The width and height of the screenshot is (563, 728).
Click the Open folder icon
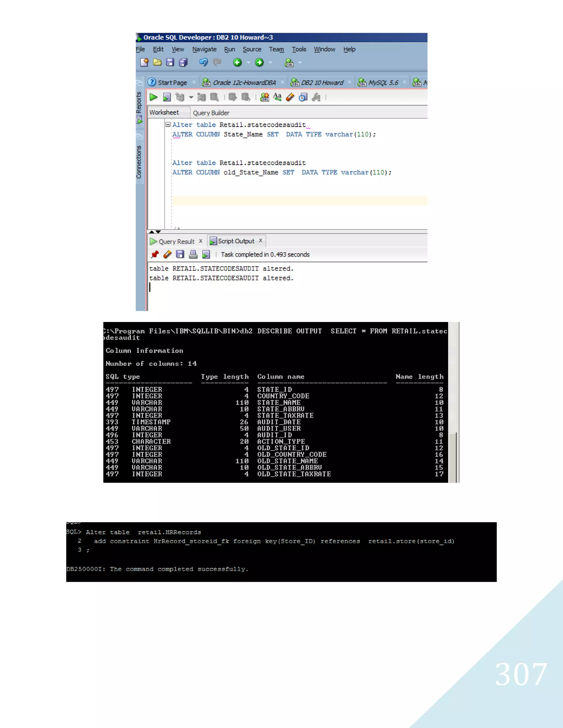pos(157,62)
